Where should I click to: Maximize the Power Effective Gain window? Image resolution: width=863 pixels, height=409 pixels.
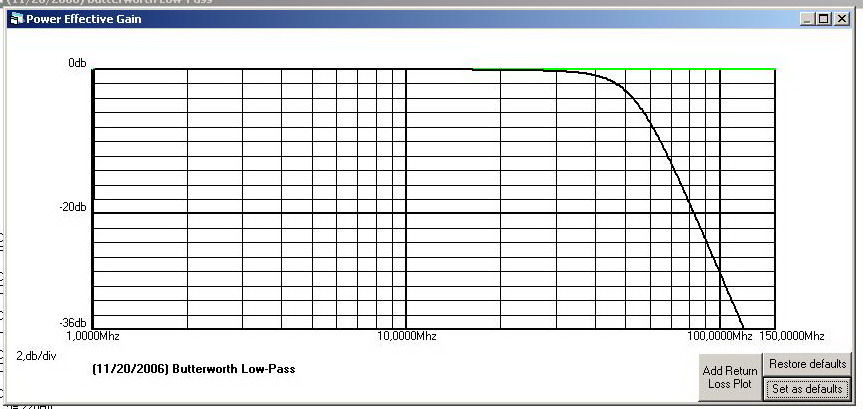[823, 19]
